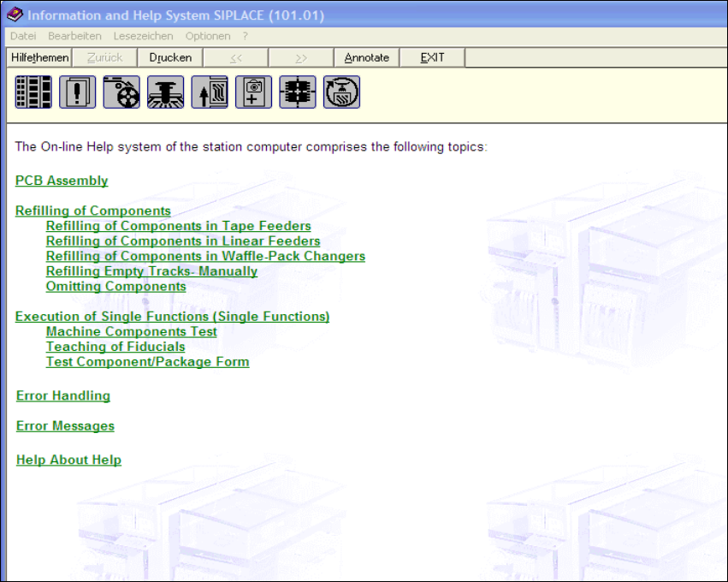Open the question mark help menu
The width and height of the screenshot is (728, 582).
tap(246, 36)
